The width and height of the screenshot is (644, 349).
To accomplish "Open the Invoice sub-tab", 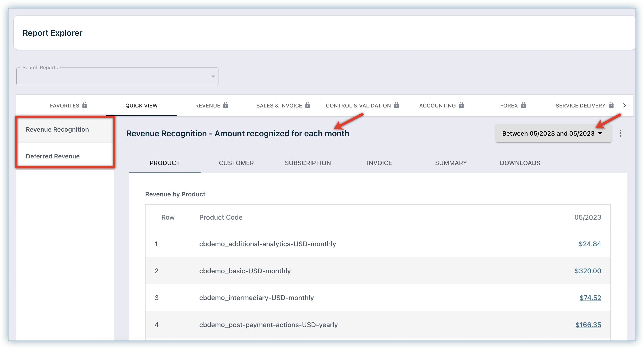I will click(379, 163).
